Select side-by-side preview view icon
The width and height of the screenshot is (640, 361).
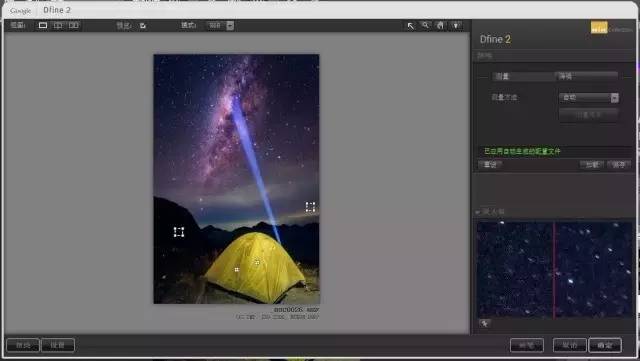(73, 25)
